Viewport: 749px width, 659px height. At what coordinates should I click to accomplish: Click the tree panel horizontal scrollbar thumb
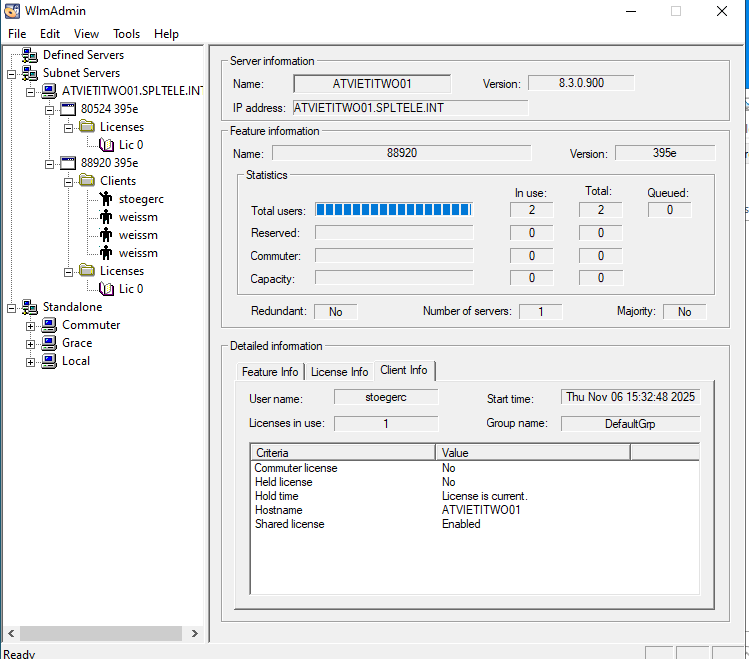(101, 633)
